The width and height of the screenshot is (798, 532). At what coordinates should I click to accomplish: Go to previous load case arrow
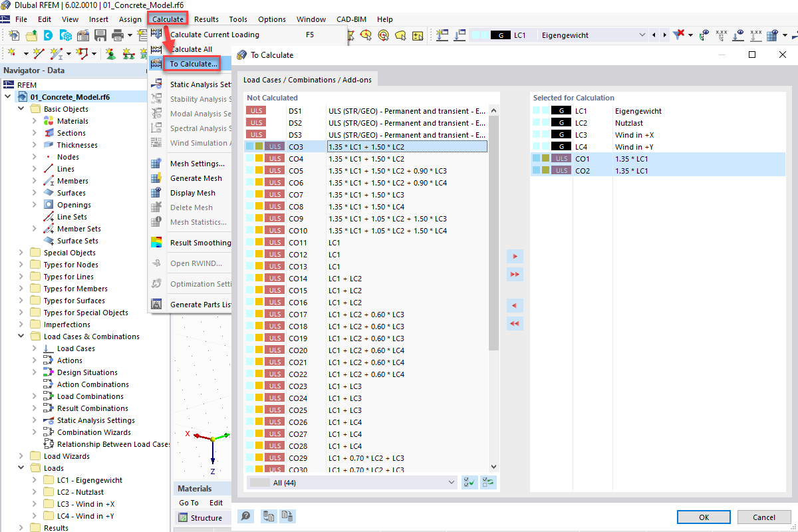654,35
